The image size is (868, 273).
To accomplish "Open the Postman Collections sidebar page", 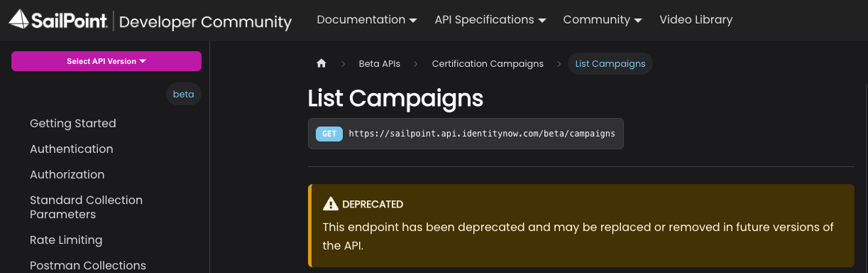I will [x=88, y=266].
